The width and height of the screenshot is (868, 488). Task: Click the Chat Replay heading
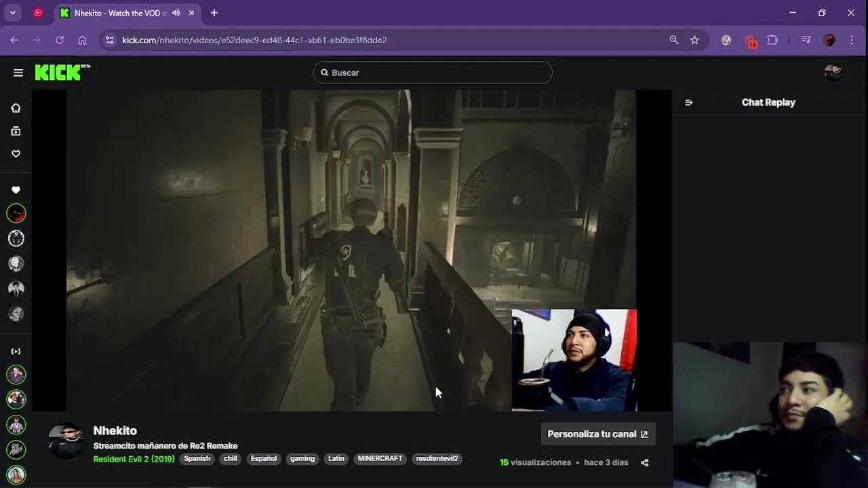click(x=768, y=102)
